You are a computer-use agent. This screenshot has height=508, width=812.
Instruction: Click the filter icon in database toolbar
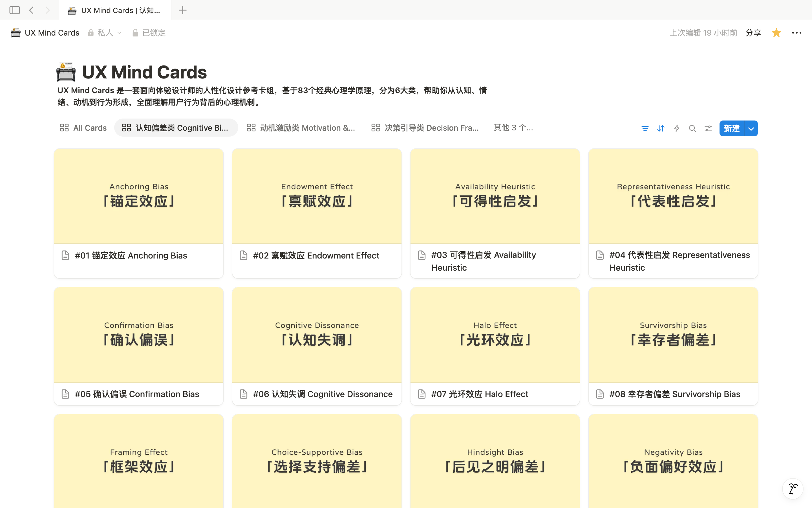tap(645, 128)
